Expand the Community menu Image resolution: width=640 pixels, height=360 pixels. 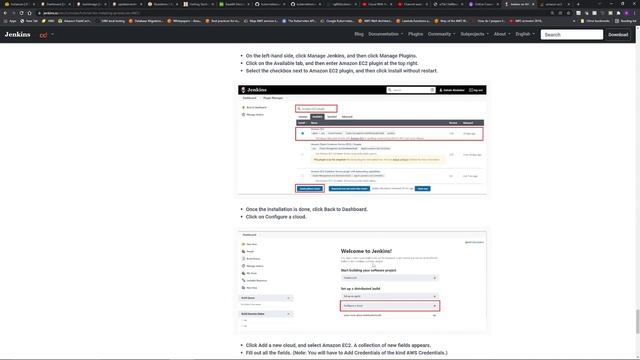(x=441, y=34)
